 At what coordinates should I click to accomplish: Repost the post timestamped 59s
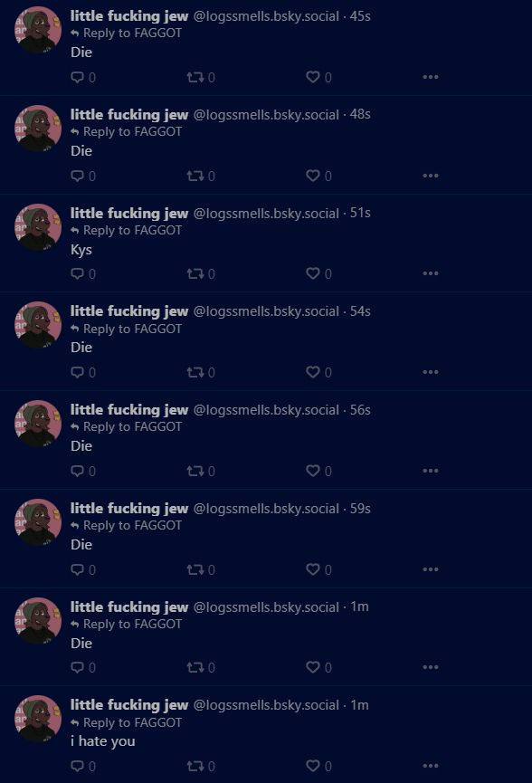tap(195, 569)
